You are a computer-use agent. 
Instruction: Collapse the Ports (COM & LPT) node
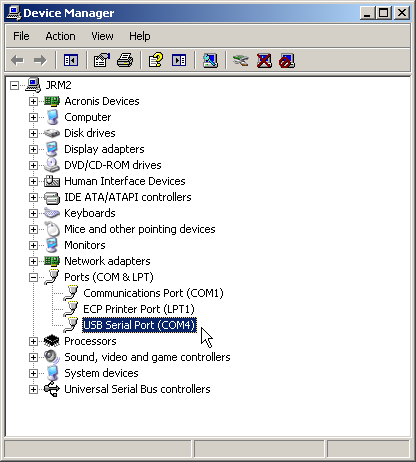33,277
